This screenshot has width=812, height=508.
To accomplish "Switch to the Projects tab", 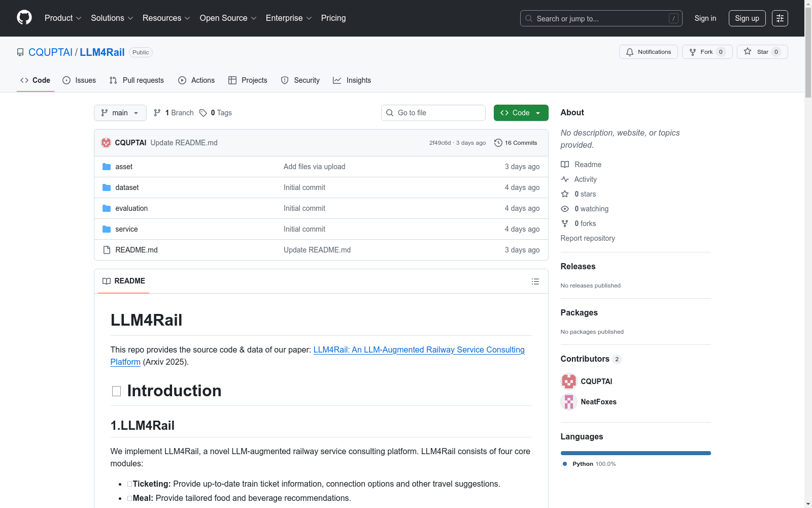I will [248, 80].
